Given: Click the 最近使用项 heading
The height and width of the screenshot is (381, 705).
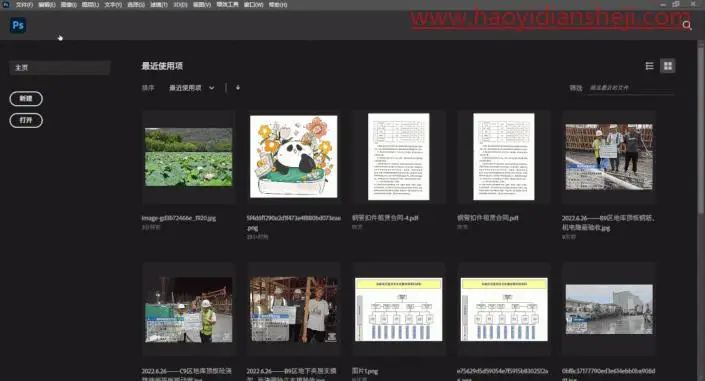Looking at the screenshot, I should (x=162, y=66).
